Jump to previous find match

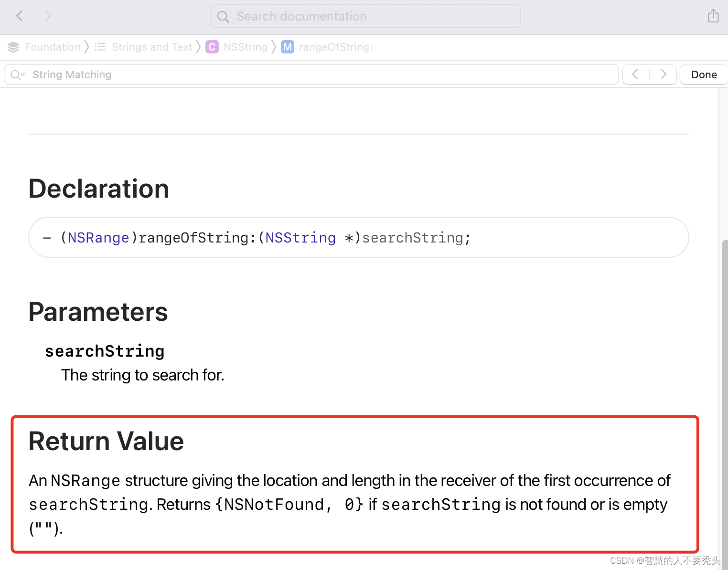(635, 74)
